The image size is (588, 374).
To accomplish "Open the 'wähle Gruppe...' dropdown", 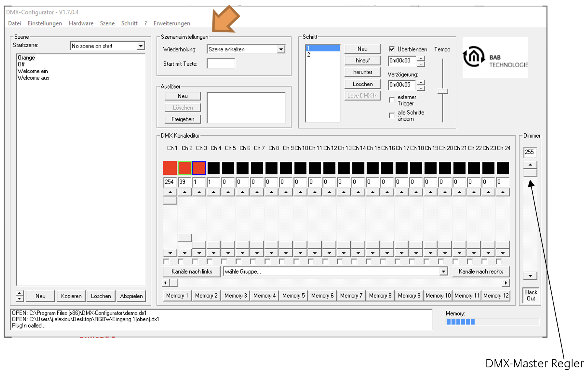I will (x=443, y=271).
